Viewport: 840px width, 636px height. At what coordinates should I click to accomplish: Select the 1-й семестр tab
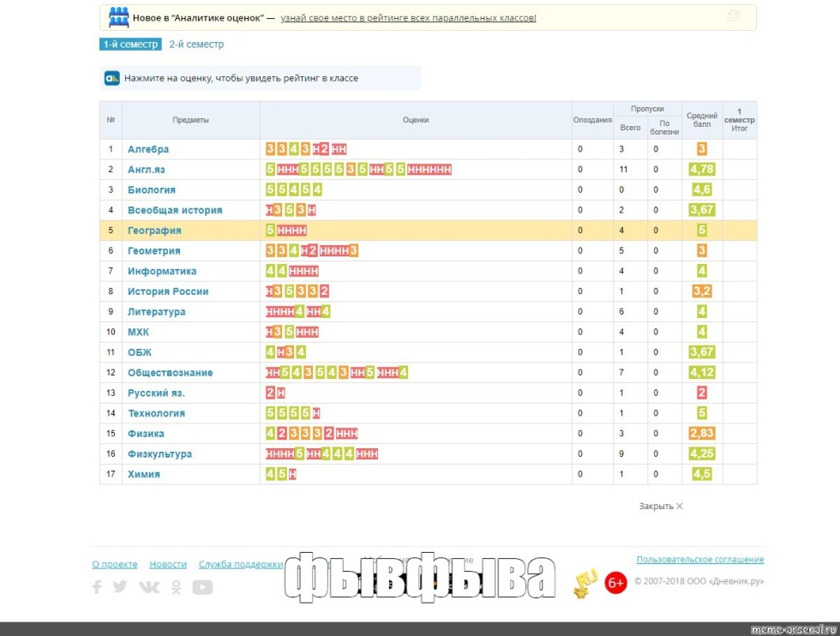coord(130,45)
